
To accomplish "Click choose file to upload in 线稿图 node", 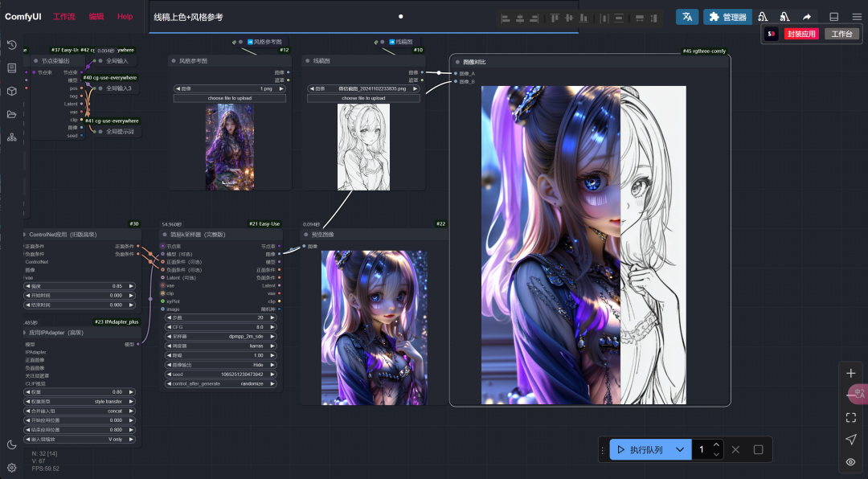I will 364,98.
